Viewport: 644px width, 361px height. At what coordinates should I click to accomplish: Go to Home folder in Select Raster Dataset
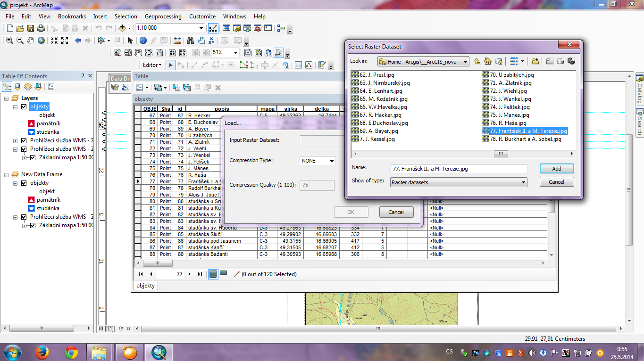click(x=487, y=61)
